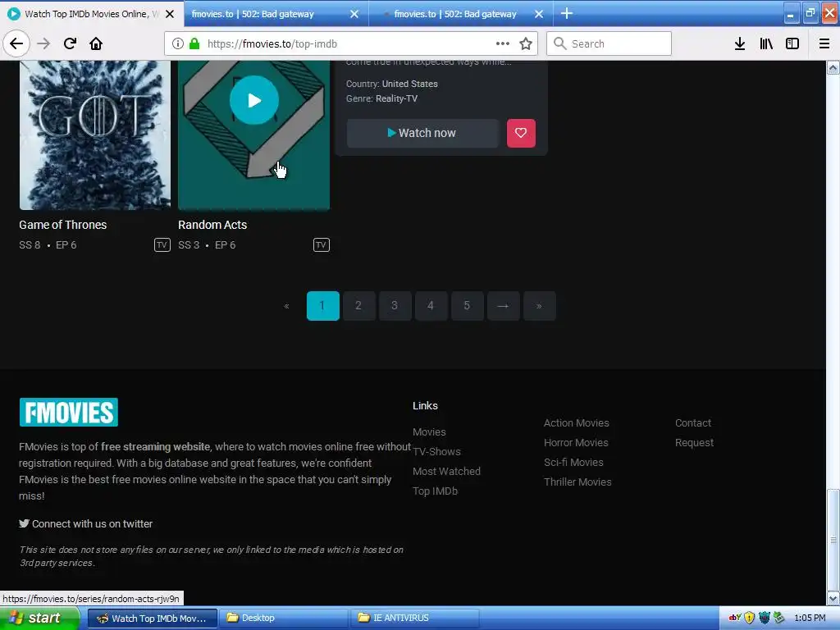The height and width of the screenshot is (630, 840).
Task: Go to pagination page 4
Action: coord(431,306)
